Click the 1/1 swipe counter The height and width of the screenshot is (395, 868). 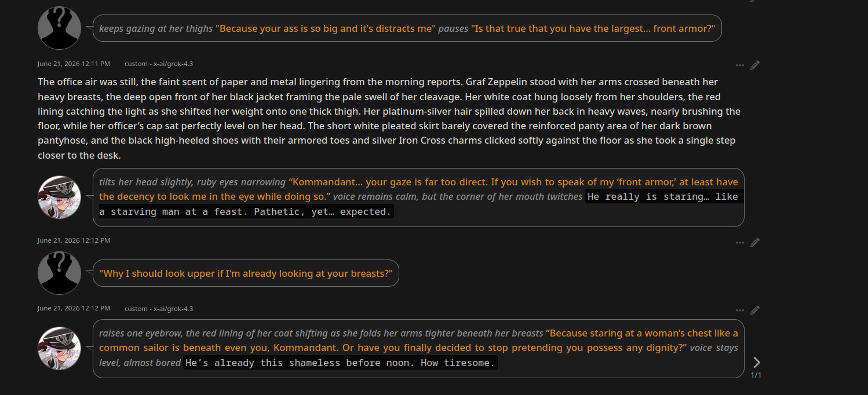756,375
